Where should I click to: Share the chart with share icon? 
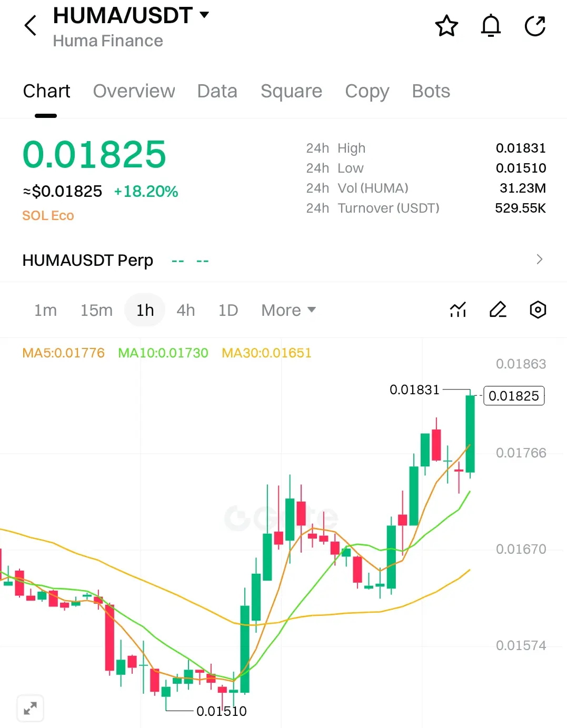pyautogui.click(x=535, y=26)
